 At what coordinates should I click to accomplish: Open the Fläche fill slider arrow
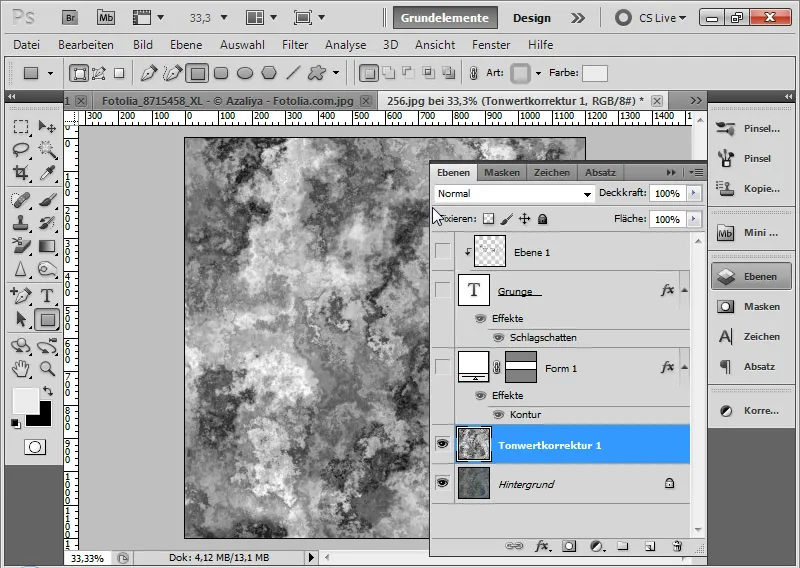pos(693,219)
